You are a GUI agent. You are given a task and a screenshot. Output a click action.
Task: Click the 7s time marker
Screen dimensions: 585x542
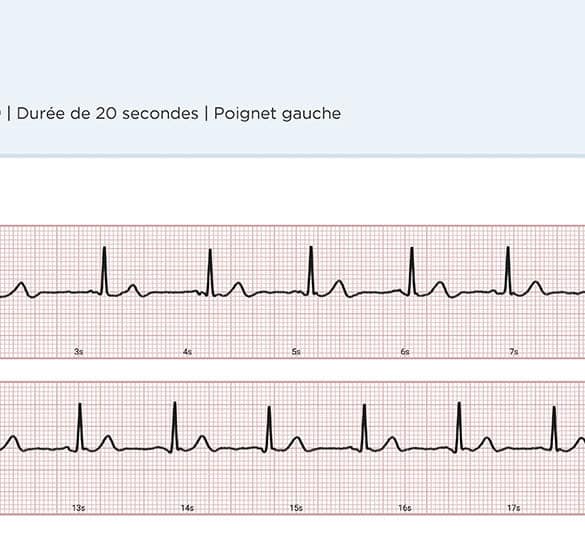tap(514, 352)
